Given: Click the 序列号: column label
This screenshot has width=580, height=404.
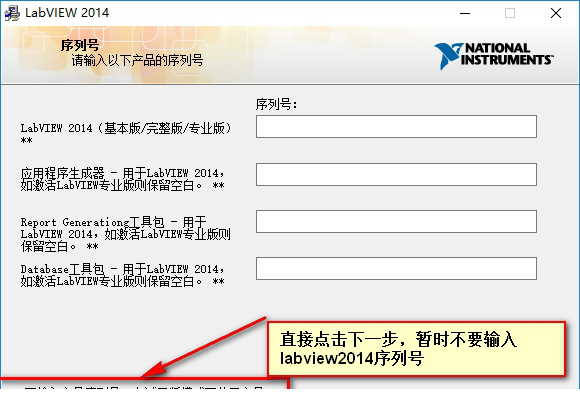Looking at the screenshot, I should point(276,104).
